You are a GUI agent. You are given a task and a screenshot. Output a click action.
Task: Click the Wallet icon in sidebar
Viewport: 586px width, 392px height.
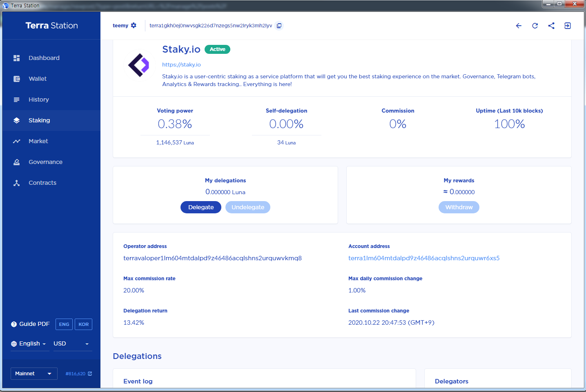pos(17,79)
